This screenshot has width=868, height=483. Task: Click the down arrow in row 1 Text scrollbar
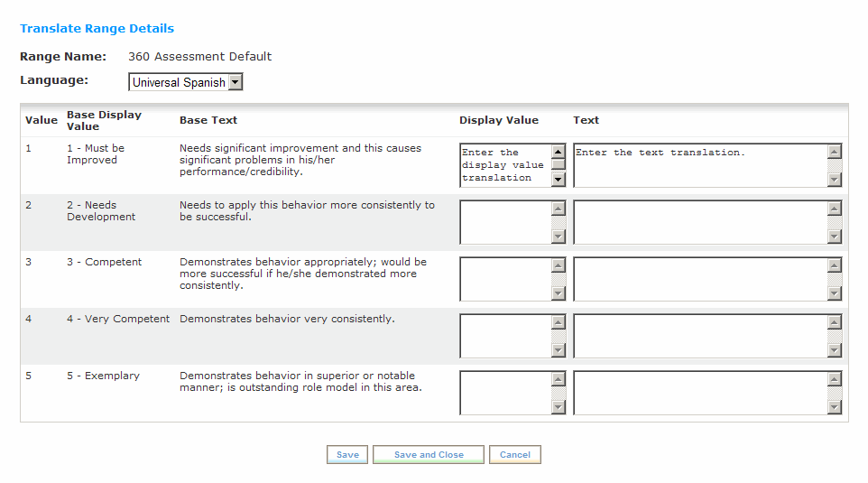tap(835, 180)
